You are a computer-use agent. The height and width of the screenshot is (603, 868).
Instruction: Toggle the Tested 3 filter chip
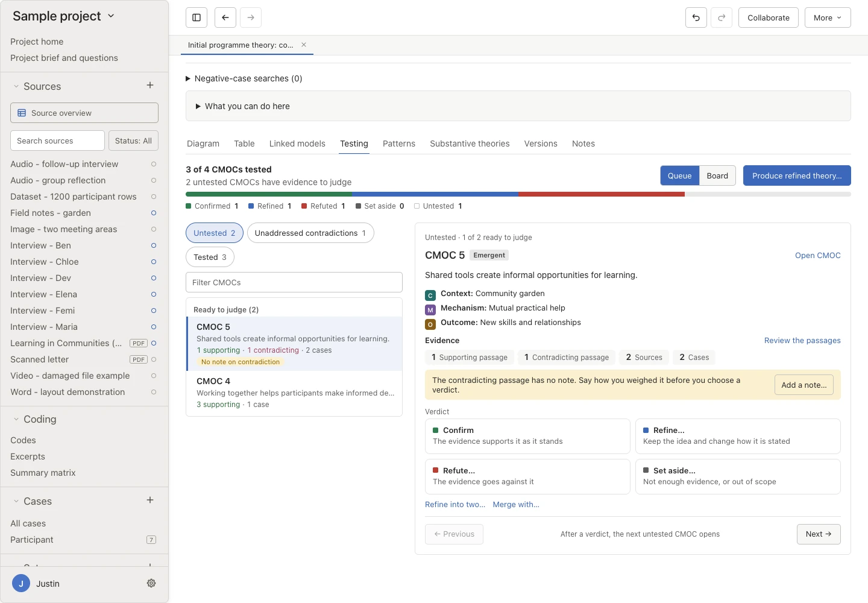tap(210, 257)
